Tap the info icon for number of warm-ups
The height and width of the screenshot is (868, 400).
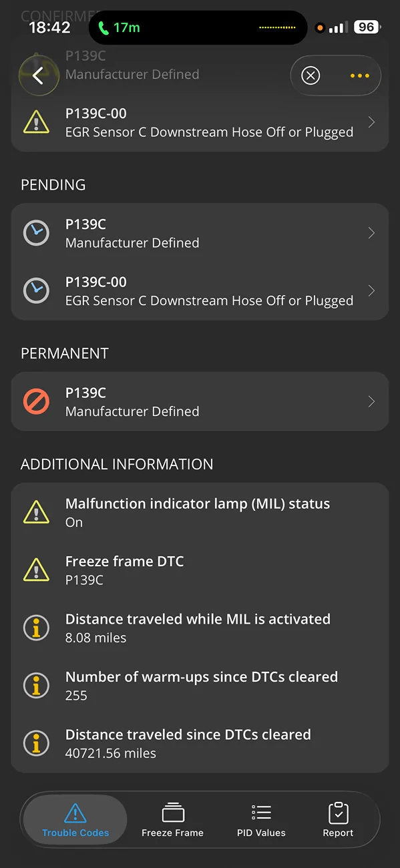tap(36, 686)
